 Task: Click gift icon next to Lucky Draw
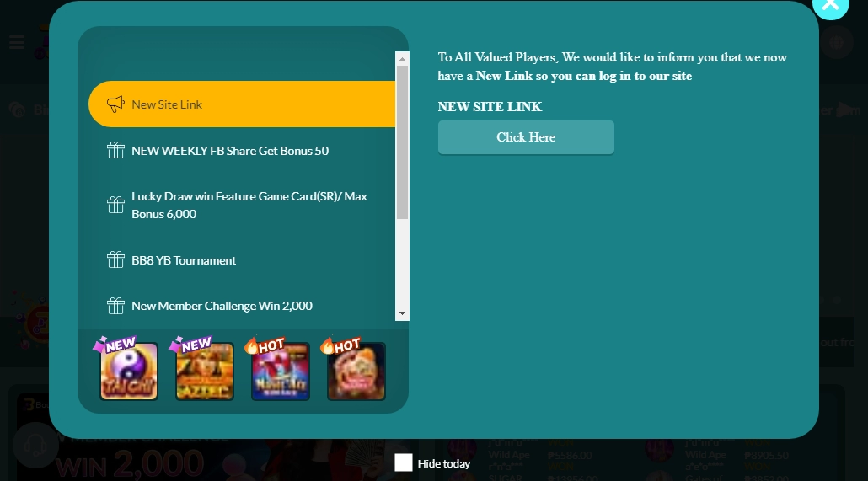[x=115, y=205]
